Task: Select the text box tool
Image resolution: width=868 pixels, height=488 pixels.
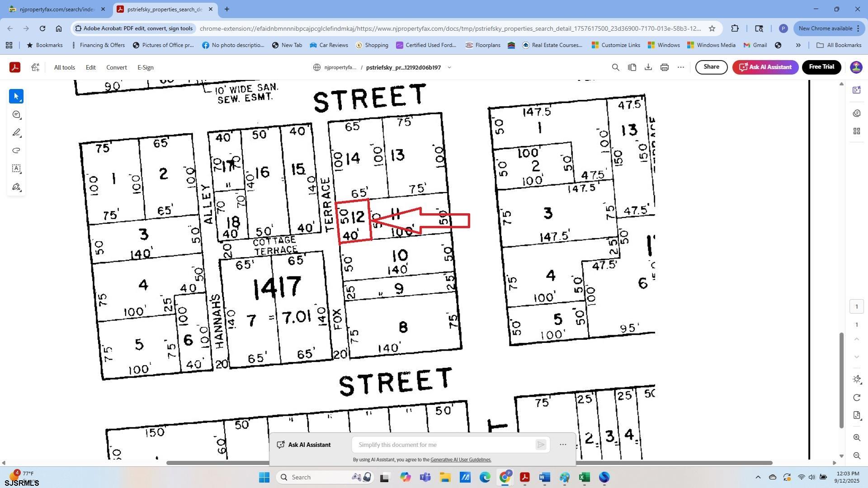Action: coord(16,169)
